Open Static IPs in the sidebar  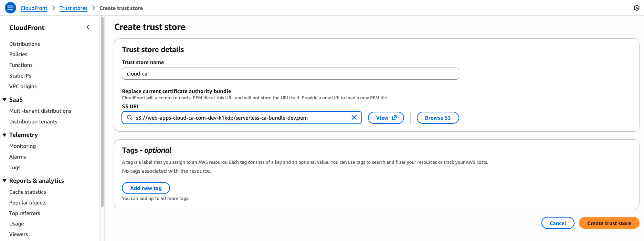pyautogui.click(x=20, y=76)
